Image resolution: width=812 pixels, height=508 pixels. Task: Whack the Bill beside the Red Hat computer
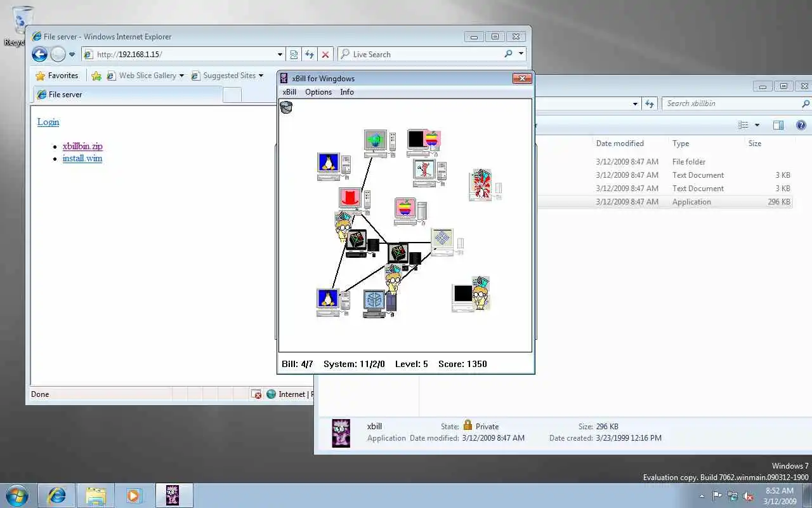click(x=343, y=227)
